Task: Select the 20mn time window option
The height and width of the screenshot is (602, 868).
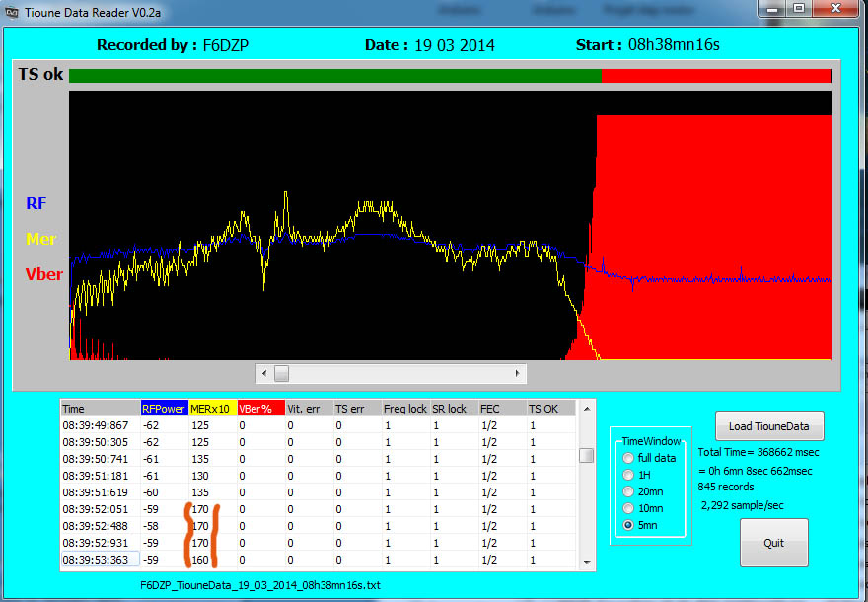Action: tap(628, 491)
